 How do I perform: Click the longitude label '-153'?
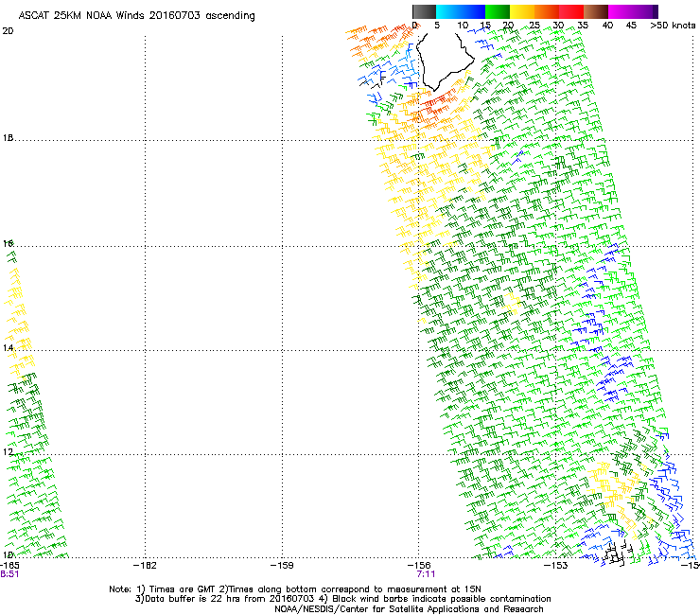(556, 566)
